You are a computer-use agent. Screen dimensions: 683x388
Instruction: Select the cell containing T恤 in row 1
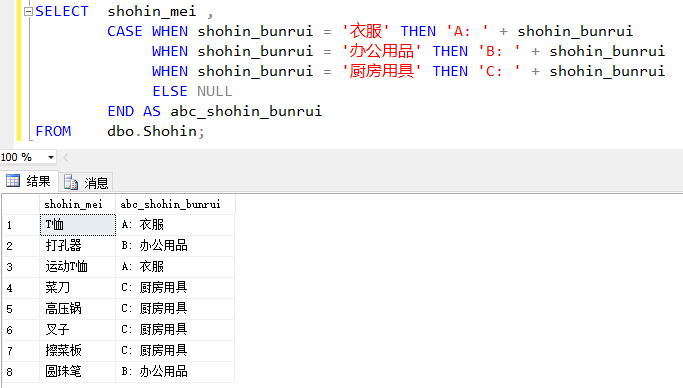click(x=78, y=225)
